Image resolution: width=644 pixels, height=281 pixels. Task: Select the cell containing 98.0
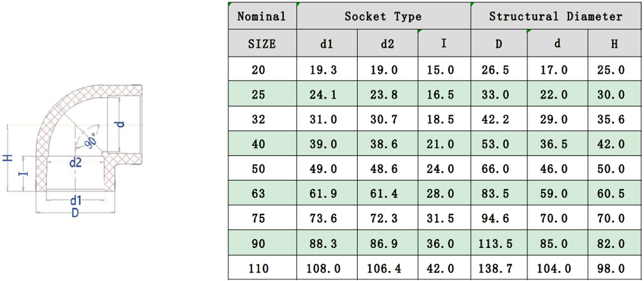614,268
